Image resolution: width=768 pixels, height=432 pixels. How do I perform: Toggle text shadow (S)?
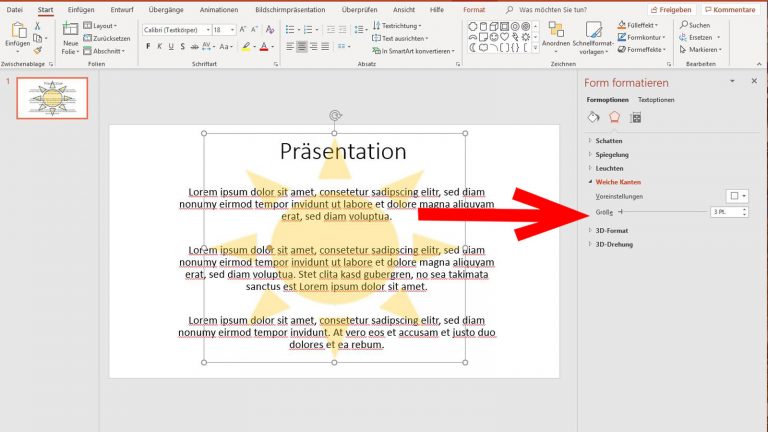click(182, 47)
